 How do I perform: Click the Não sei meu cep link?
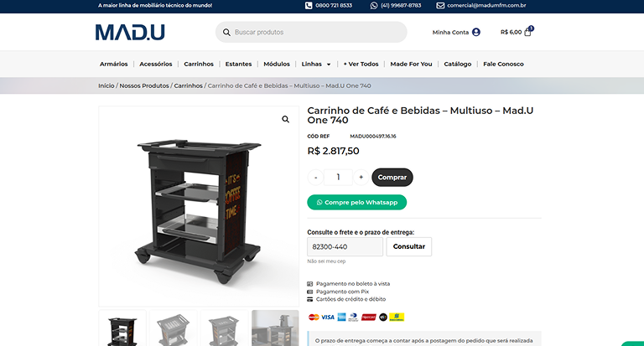326,261
